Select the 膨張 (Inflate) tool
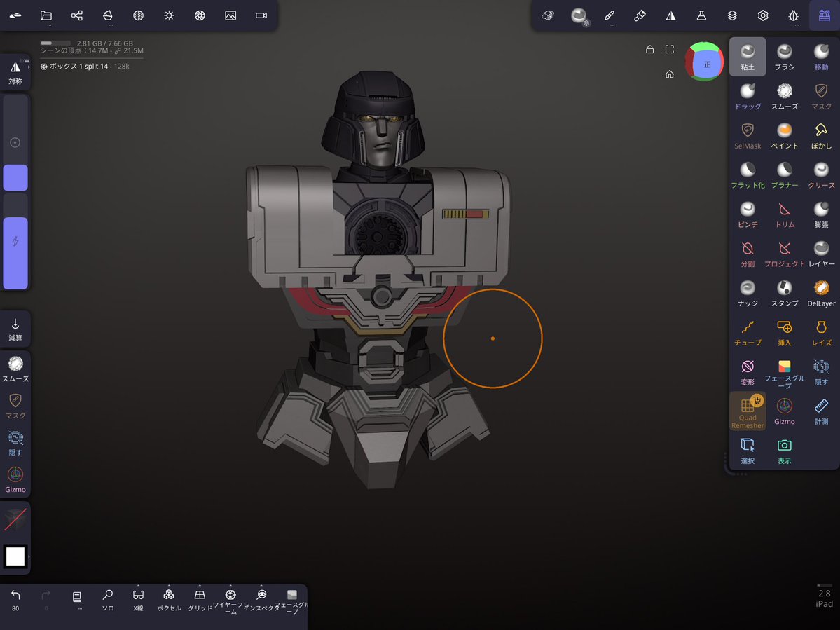 point(821,214)
